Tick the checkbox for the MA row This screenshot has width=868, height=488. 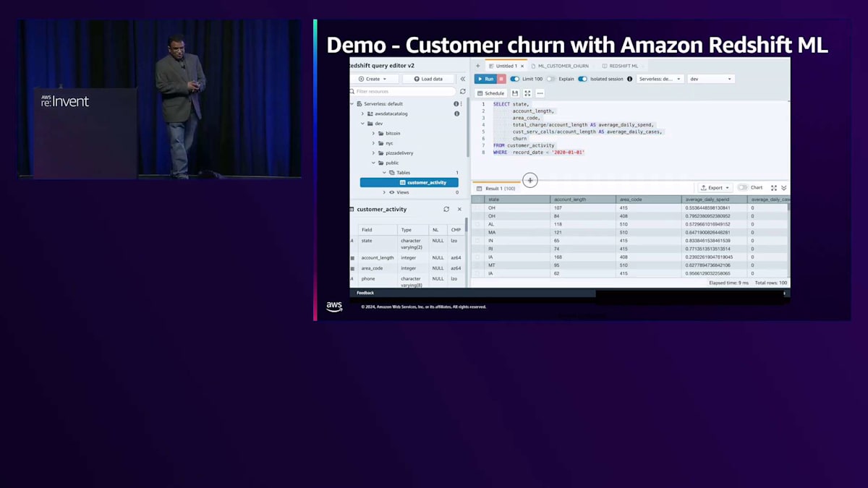pos(477,232)
